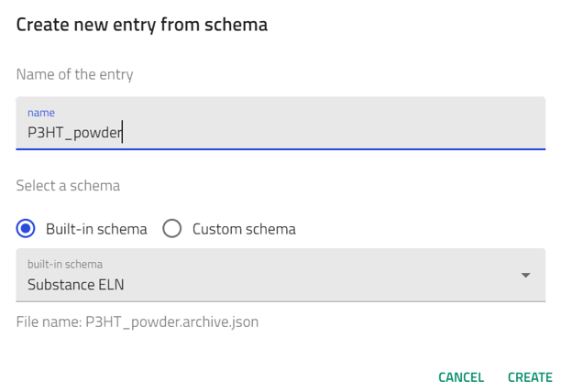Click the file name P3HT_powder.archive.json text
This screenshot has width=561, height=392.
(172, 321)
